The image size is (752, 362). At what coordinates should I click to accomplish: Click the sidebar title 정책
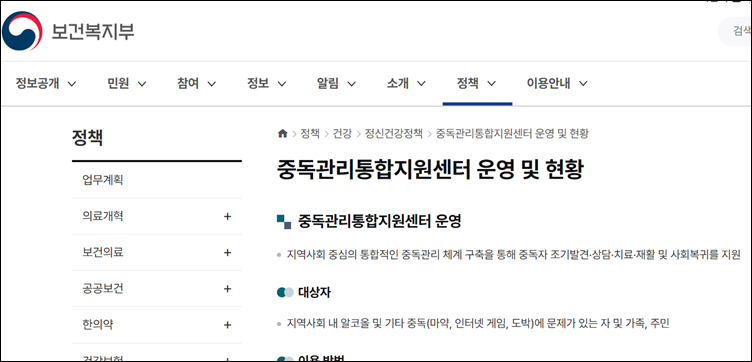click(x=87, y=138)
